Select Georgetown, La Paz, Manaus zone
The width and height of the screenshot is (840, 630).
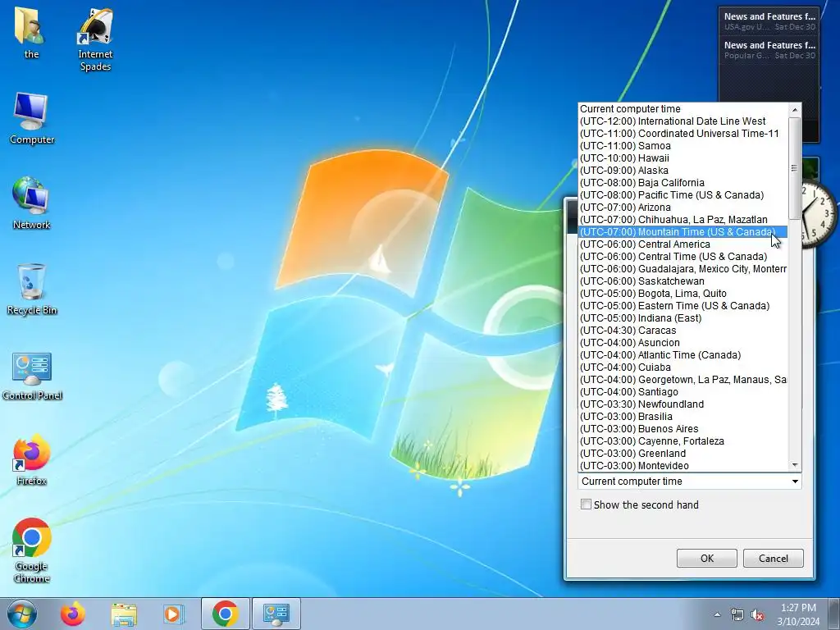(683, 380)
